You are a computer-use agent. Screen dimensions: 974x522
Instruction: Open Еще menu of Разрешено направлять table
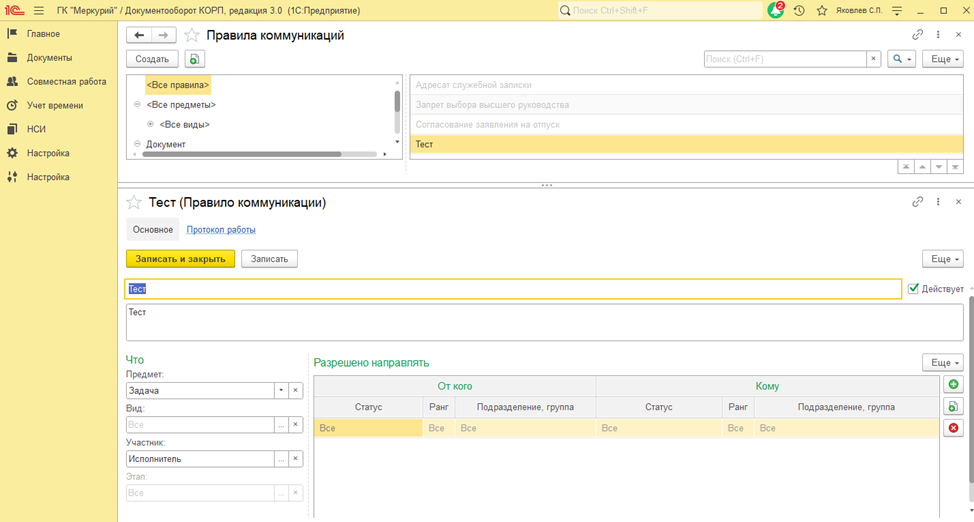pyautogui.click(x=943, y=362)
